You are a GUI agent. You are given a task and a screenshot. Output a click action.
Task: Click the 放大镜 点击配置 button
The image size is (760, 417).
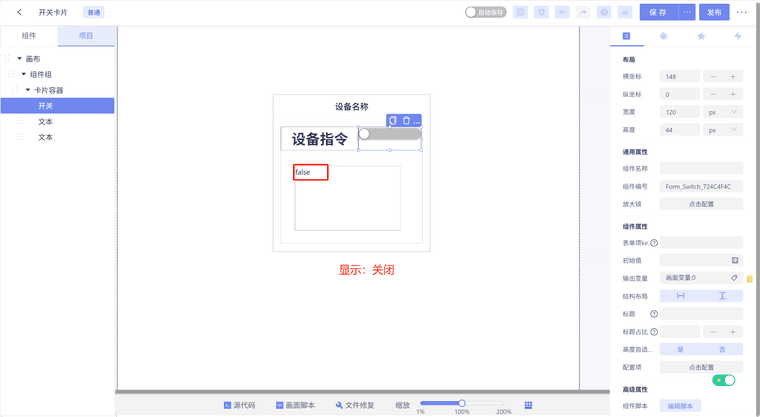tap(701, 204)
